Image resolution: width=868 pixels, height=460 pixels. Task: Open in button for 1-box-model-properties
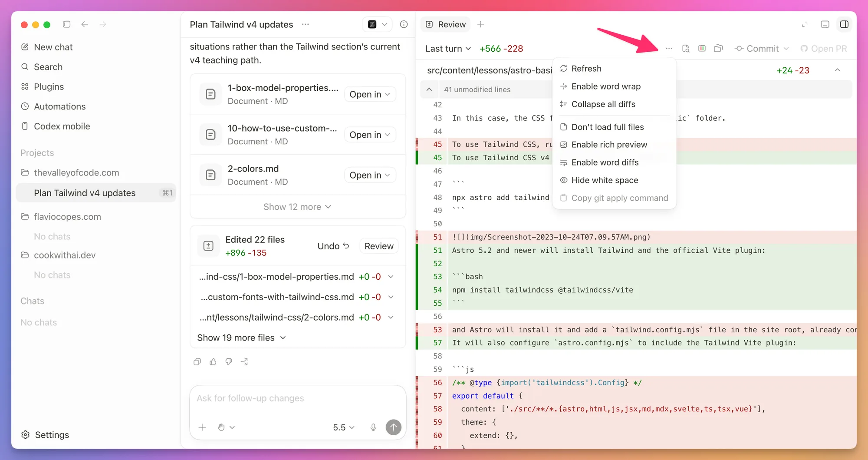[x=370, y=94]
